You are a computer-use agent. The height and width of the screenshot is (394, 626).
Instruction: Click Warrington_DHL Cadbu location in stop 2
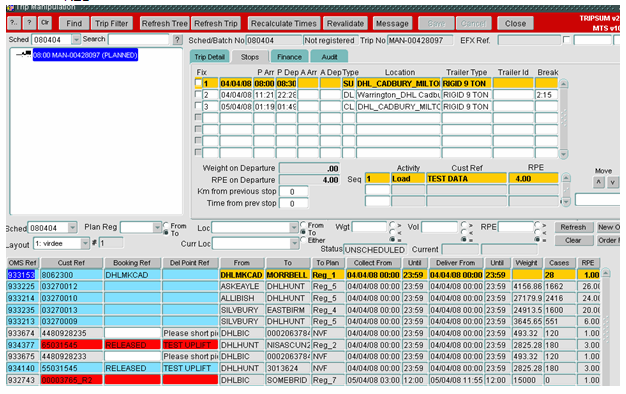(x=398, y=95)
